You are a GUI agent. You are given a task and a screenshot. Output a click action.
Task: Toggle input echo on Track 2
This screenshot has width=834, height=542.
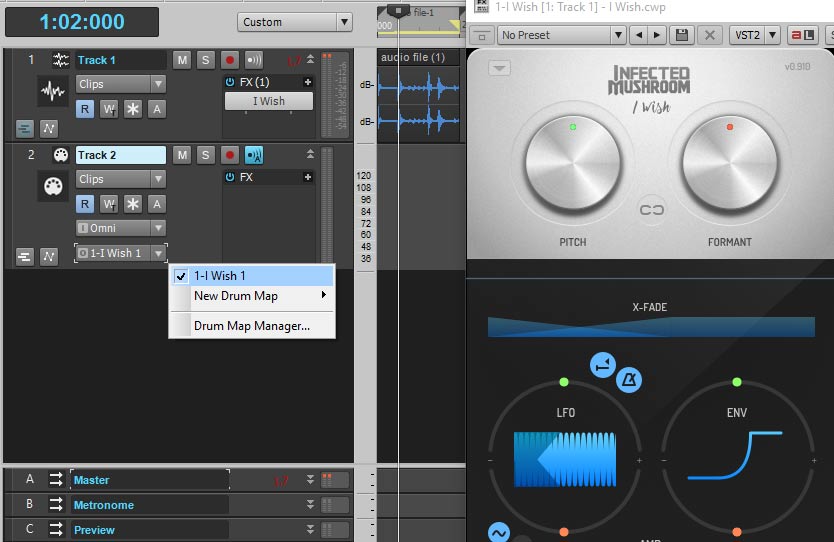[254, 155]
